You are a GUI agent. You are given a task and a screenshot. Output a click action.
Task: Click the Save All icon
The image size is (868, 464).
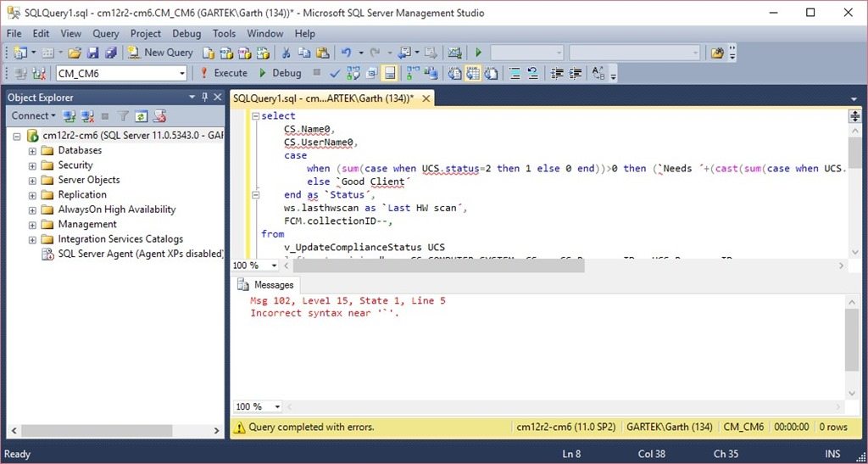click(x=111, y=53)
